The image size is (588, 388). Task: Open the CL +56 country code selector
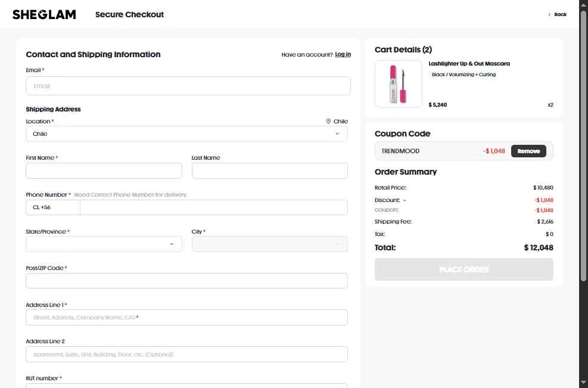(53, 207)
